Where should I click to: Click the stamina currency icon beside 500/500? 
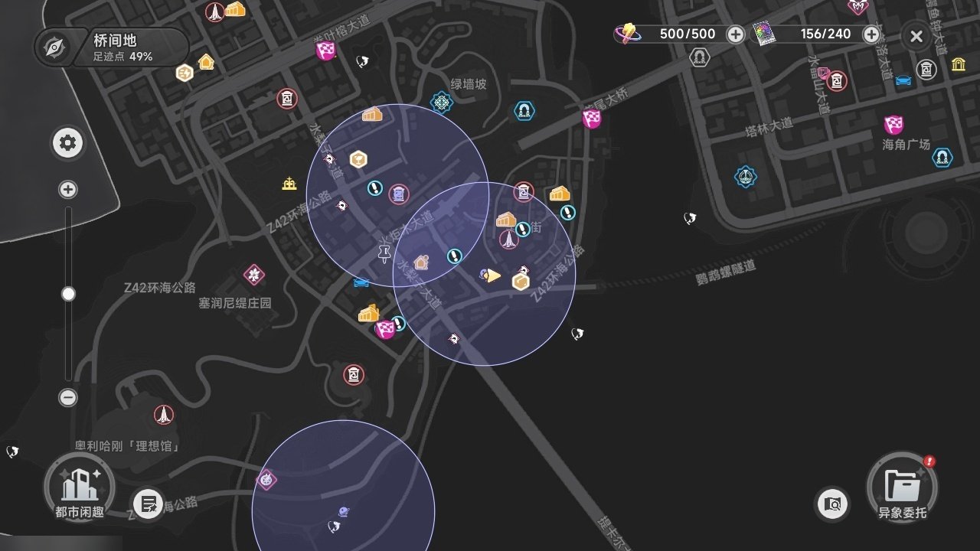pyautogui.click(x=628, y=34)
